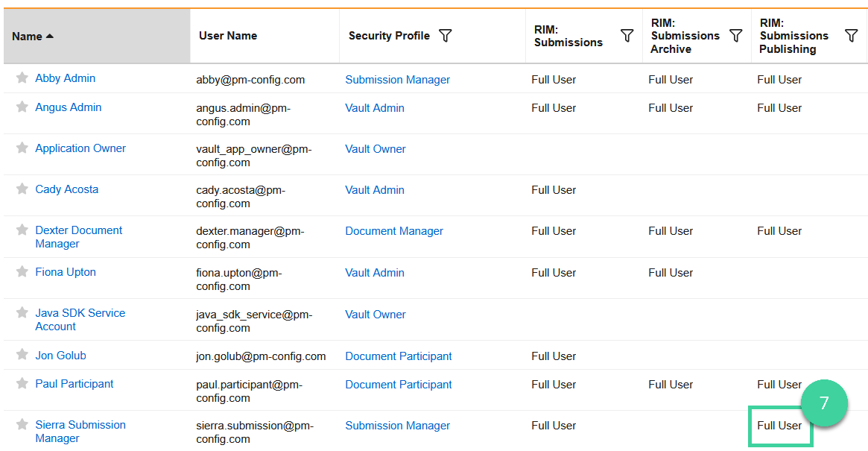
Task: Click Cady Acosta's RIM Submissions Full User
Action: pyautogui.click(x=554, y=190)
